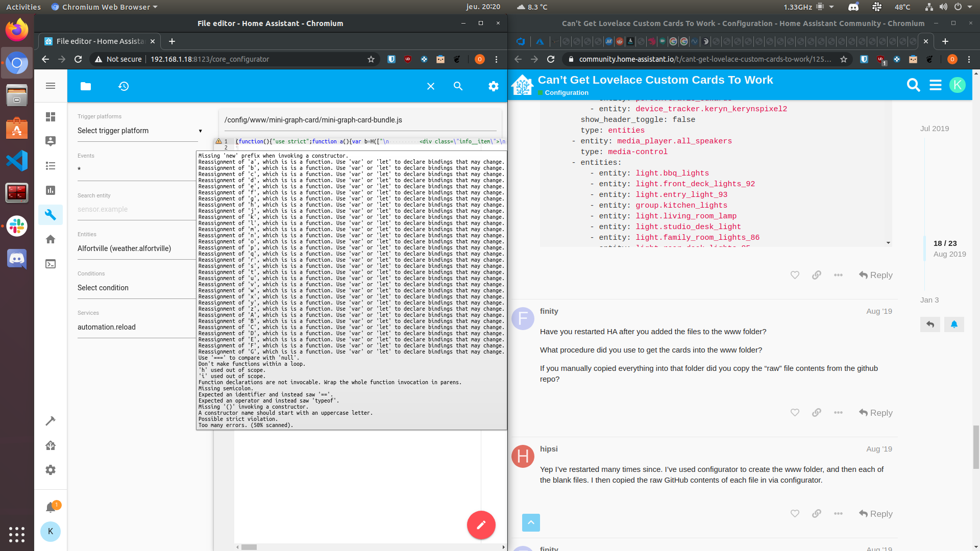Open Supervisor icon in sidebar
The image size is (980, 551).
(x=51, y=445)
